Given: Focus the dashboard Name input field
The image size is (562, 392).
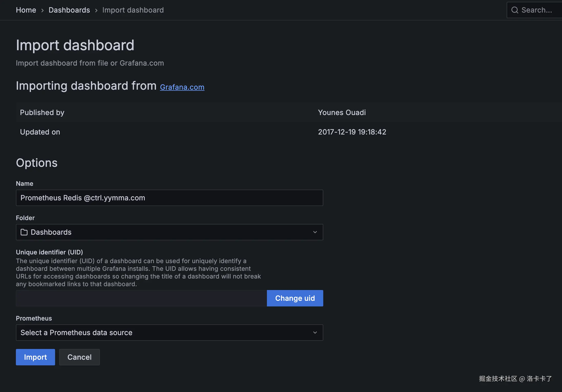Looking at the screenshot, I should pos(169,198).
